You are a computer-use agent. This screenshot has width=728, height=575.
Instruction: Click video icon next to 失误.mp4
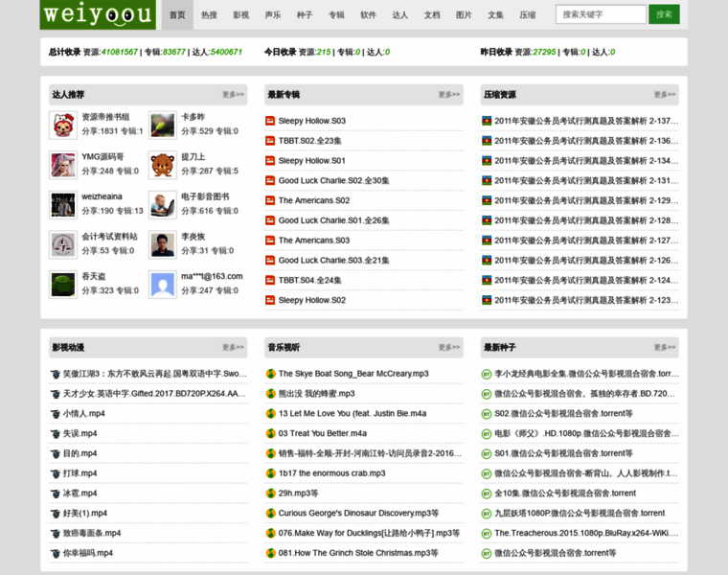coord(56,434)
